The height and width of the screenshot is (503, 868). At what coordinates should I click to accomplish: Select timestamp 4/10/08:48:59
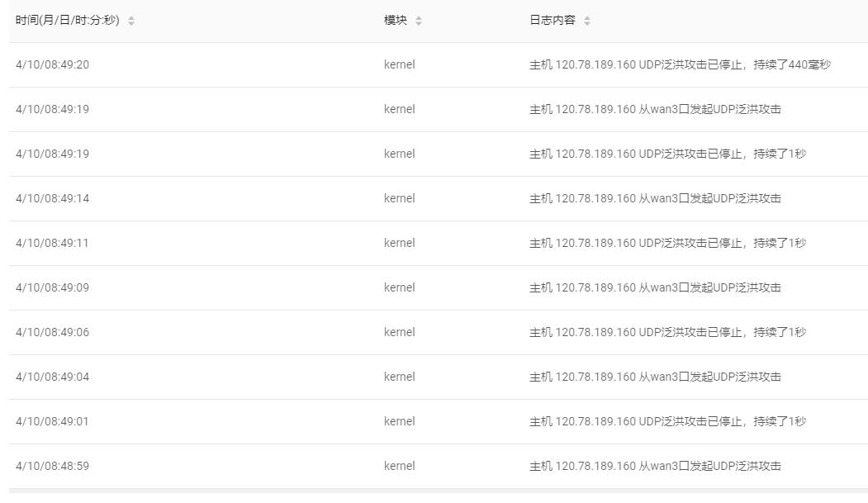(53, 466)
